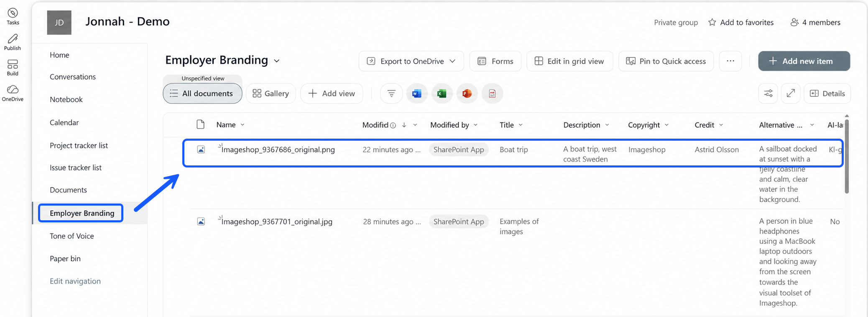Open the Publish pencil icon
This screenshot has width=868, height=317.
[13, 39]
